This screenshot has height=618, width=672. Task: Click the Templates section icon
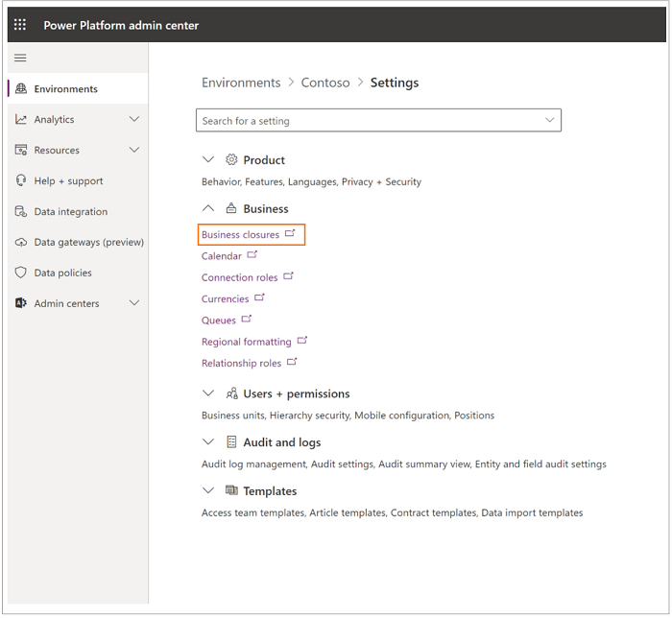[231, 490]
